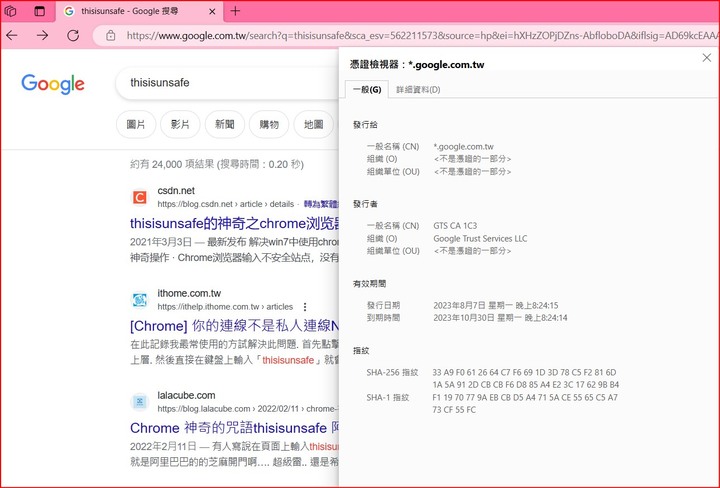This screenshot has width=720, height=488.
Task: Switch to the 詳細資料(D) tab
Action: point(418,90)
